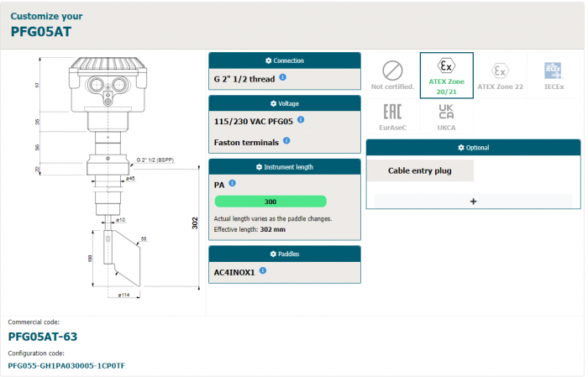Click info icon next to AC4INOX1 paddle
The height and width of the screenshot is (377, 588).
point(263,270)
